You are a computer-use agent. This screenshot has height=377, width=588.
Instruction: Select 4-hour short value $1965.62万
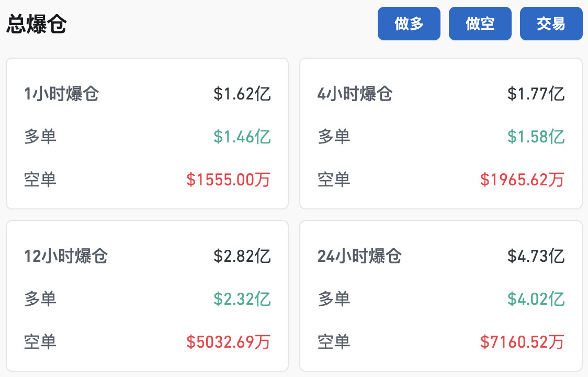[x=523, y=180]
